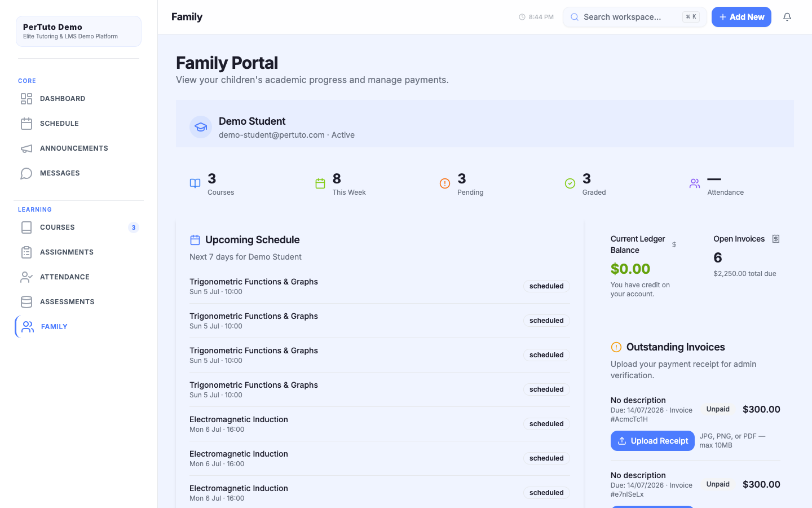This screenshot has width=812, height=508.
Task: Click 'JPG, PNG, or PDF — max 10MB' hint
Action: pyautogui.click(x=732, y=441)
